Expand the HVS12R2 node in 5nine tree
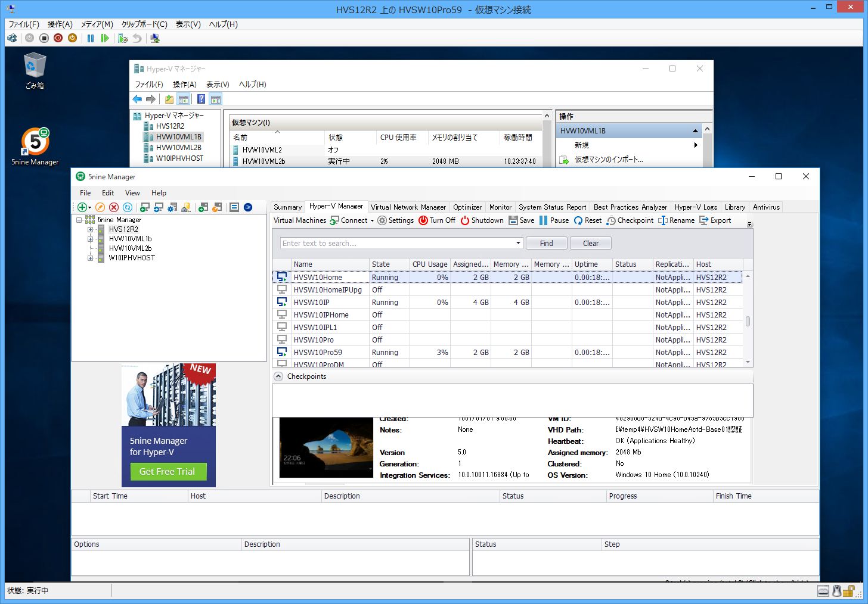This screenshot has width=868, height=604. click(x=90, y=229)
